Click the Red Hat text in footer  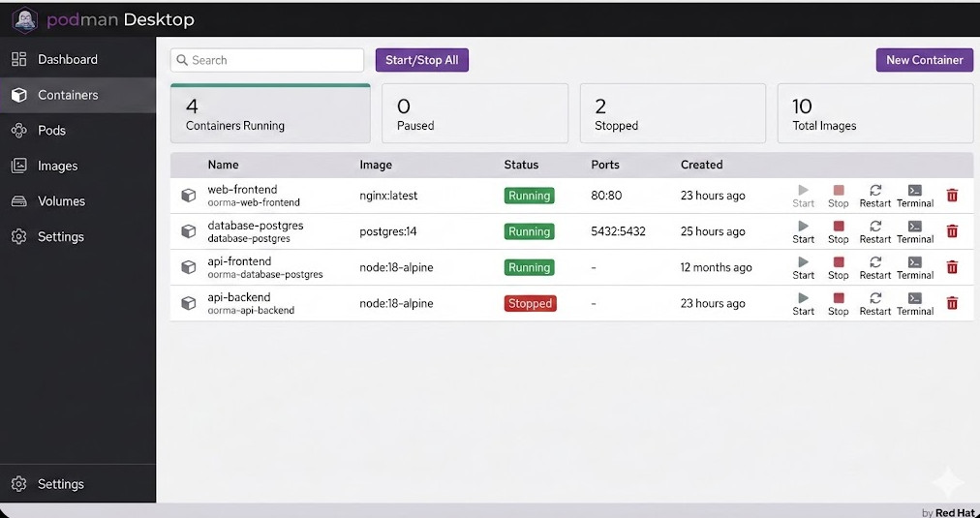point(955,512)
